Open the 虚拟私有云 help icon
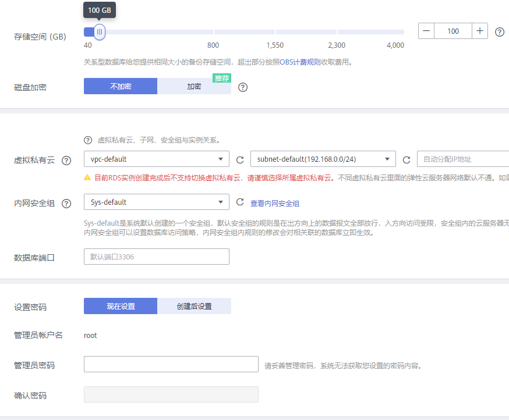509x420 pixels. click(x=66, y=160)
